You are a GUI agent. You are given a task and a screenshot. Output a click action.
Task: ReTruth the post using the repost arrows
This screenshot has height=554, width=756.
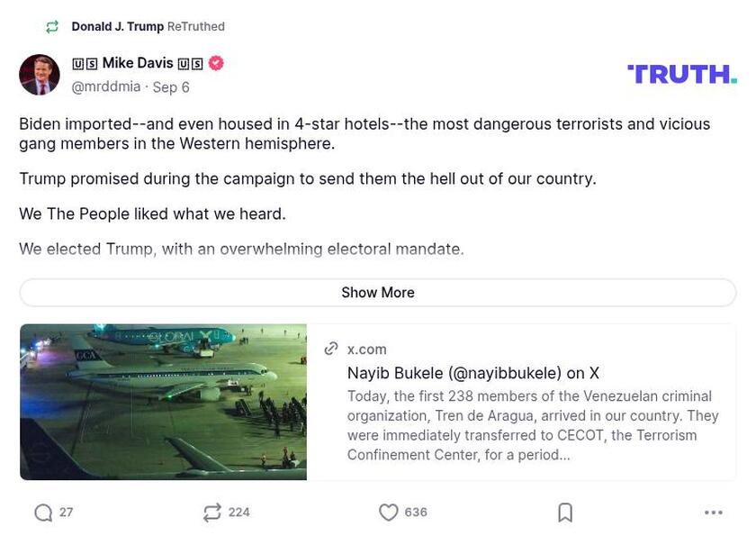click(x=213, y=512)
